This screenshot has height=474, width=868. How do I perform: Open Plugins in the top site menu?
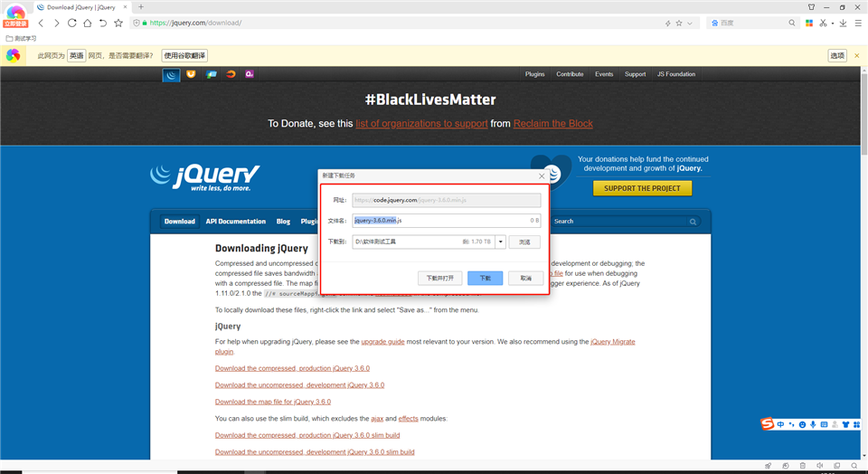[x=534, y=74]
